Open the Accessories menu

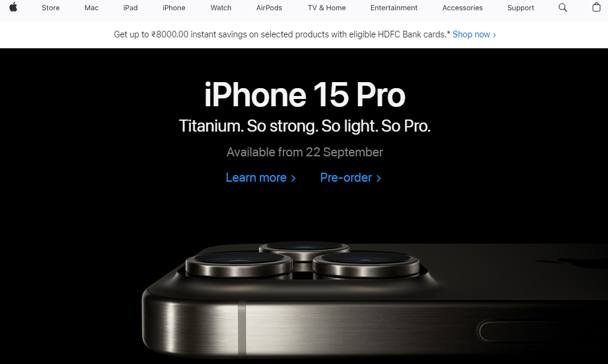462,8
